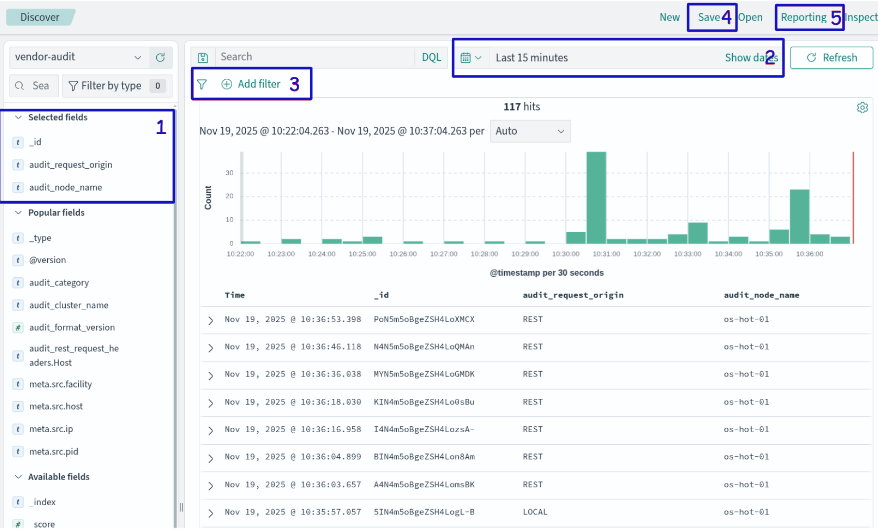Click the filter funnel icon
878x530 pixels.
[202, 85]
